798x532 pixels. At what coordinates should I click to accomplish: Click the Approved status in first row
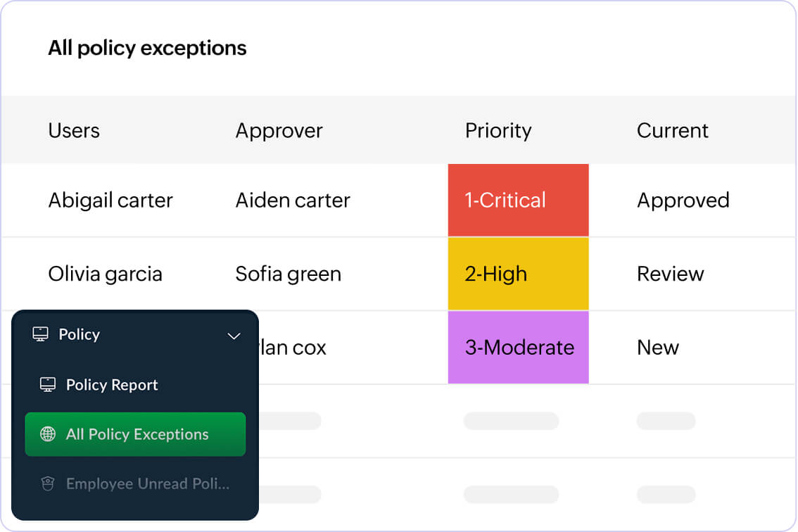(683, 201)
